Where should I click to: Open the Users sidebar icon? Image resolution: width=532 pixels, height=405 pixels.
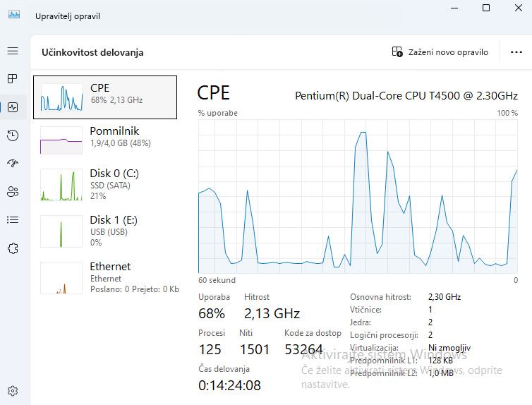point(13,192)
